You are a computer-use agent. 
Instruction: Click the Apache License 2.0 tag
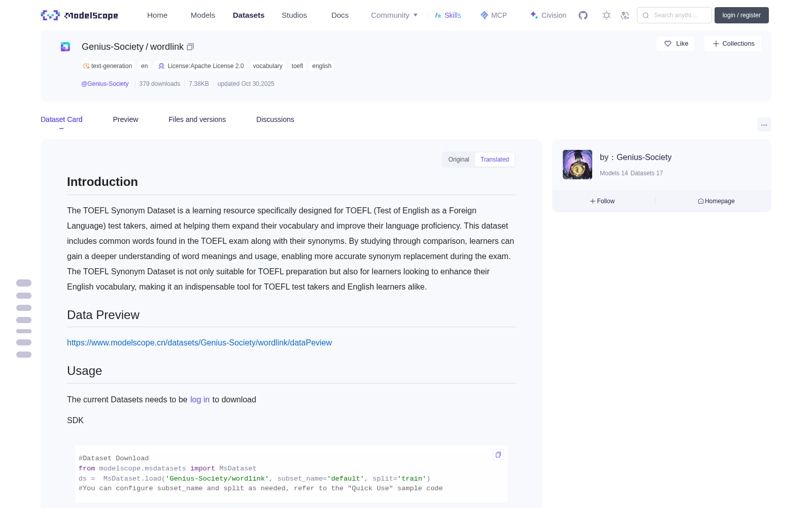201,66
